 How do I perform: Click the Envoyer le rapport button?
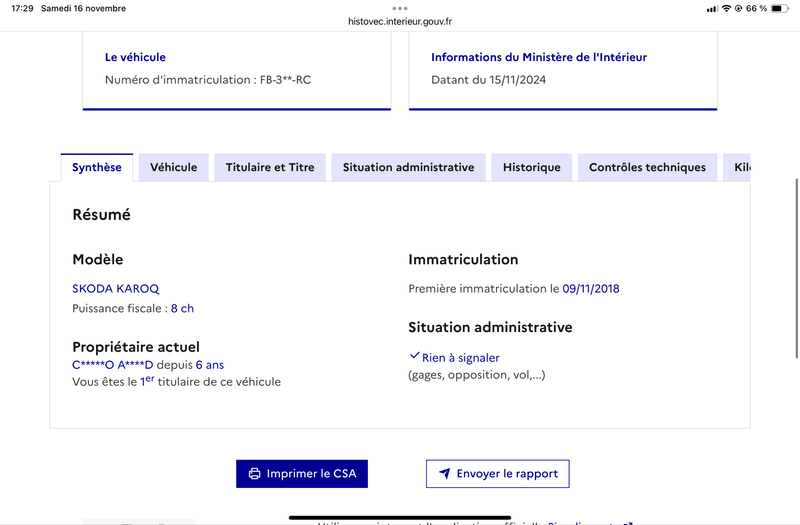click(497, 473)
